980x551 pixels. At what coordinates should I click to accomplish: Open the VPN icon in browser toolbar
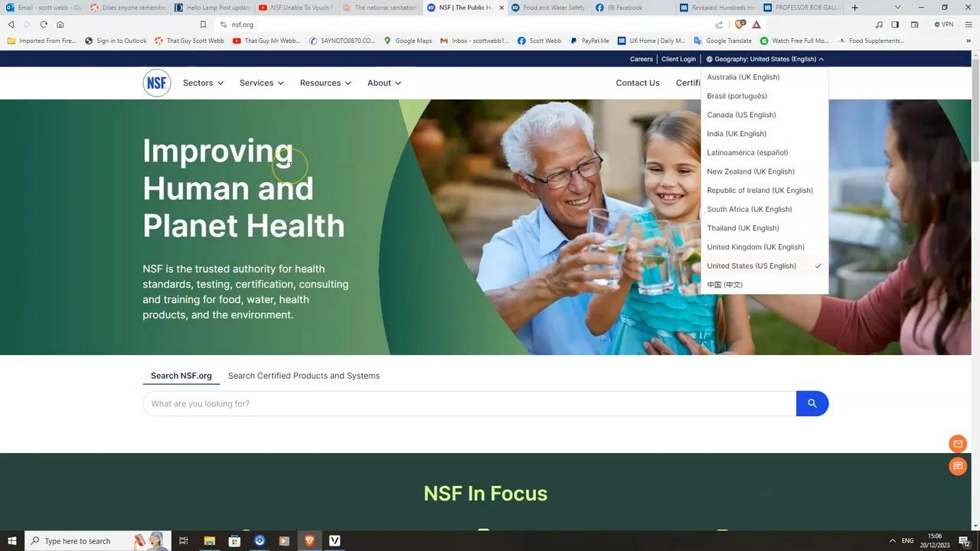pos(945,24)
